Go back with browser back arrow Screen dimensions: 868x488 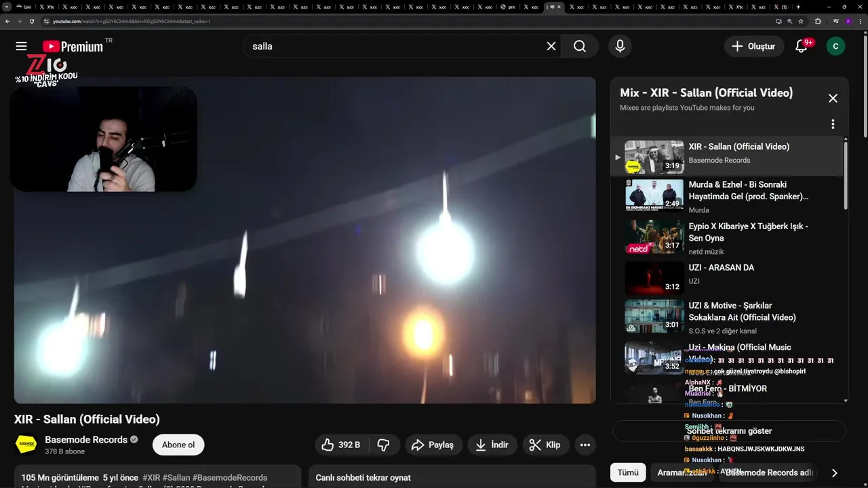[x=7, y=21]
